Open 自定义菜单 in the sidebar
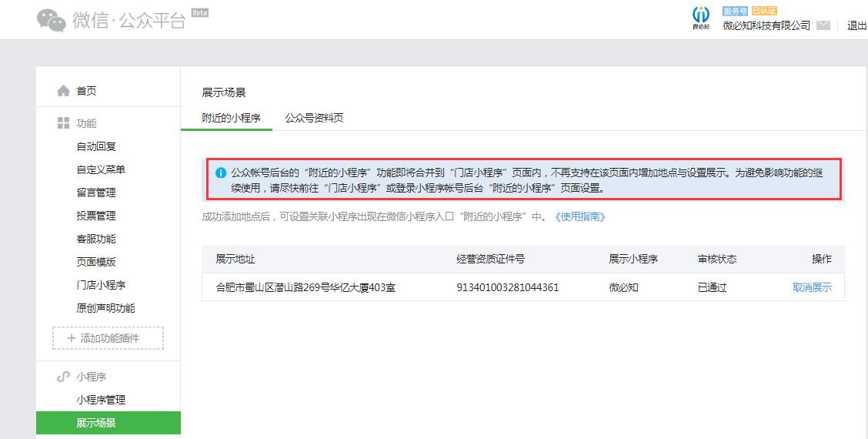Viewport: 868px width, 439px height. click(101, 169)
